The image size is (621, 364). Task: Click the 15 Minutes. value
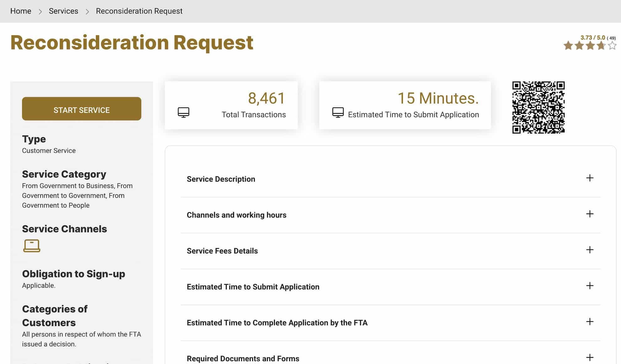pyautogui.click(x=438, y=98)
